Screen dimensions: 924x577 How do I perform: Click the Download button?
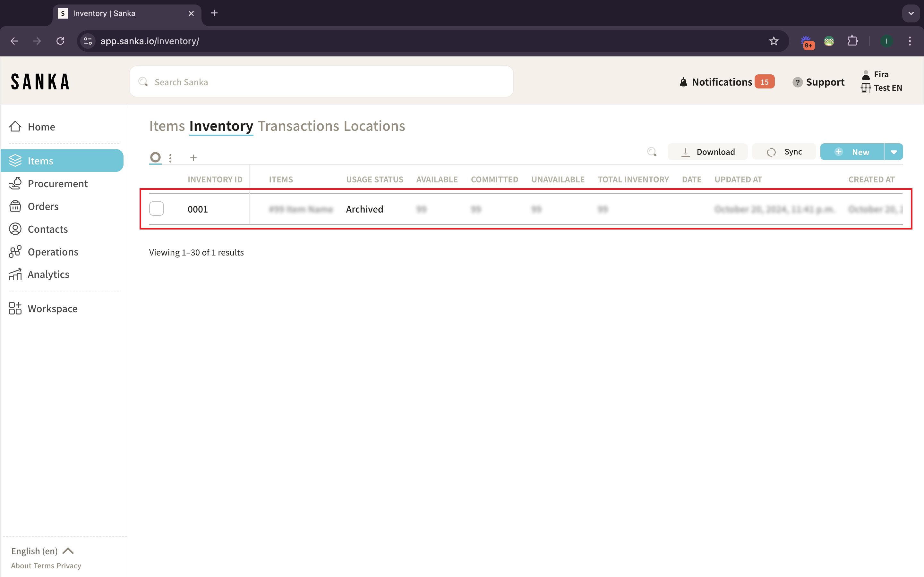707,152
